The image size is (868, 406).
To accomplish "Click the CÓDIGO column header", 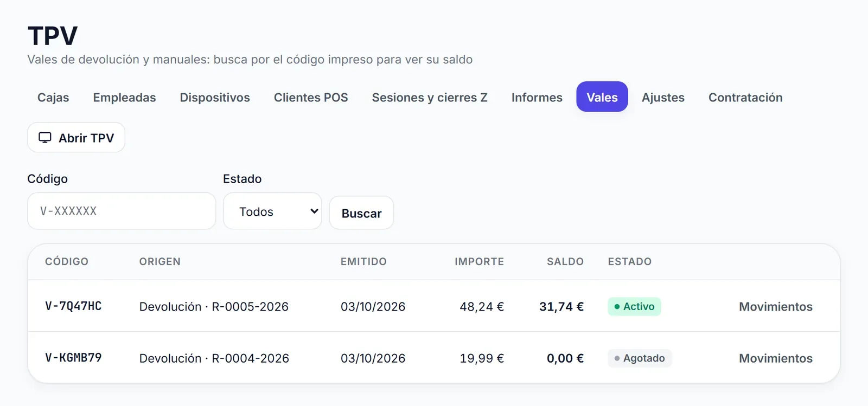I will click(67, 261).
